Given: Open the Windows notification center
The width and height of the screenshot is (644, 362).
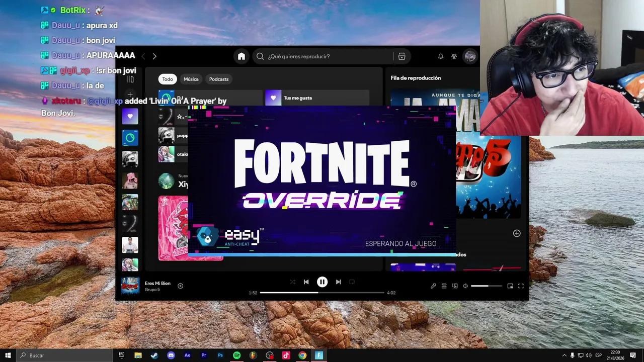Looking at the screenshot, I should [x=633, y=355].
